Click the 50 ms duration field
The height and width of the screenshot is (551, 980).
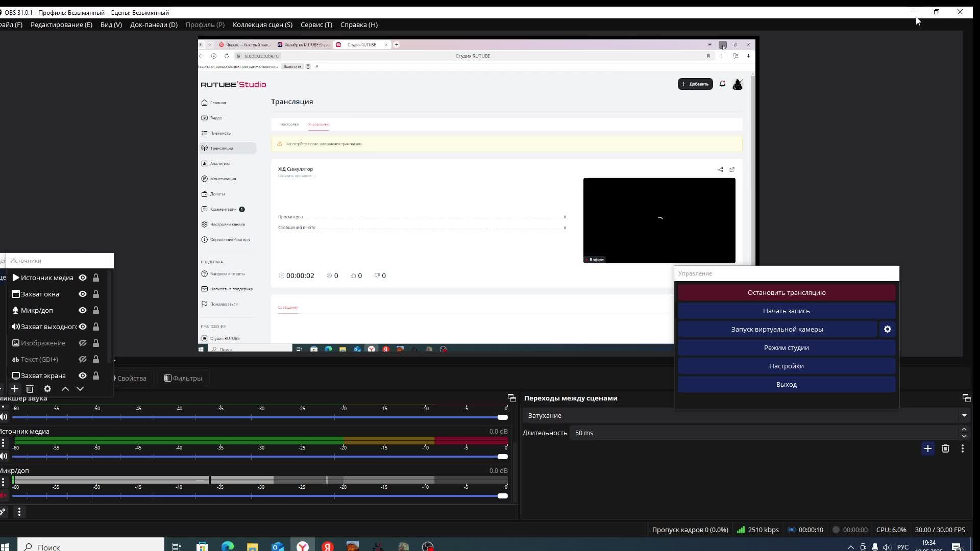coord(764,433)
